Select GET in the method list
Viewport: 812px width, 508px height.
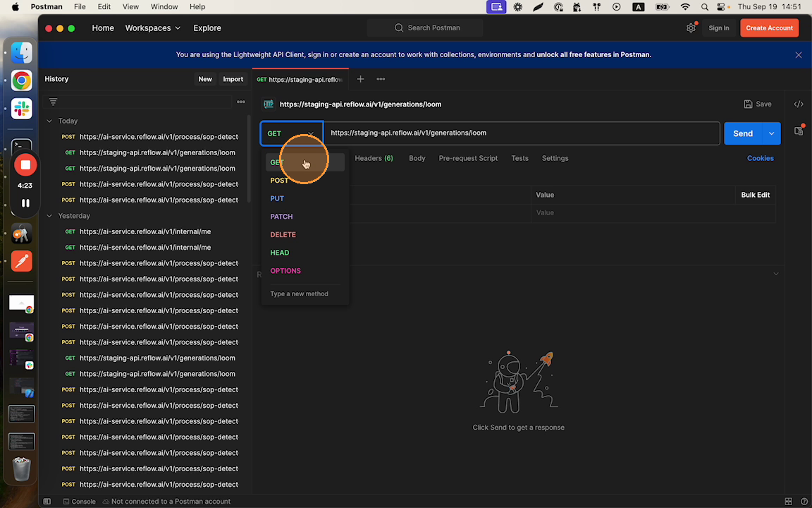click(305, 162)
